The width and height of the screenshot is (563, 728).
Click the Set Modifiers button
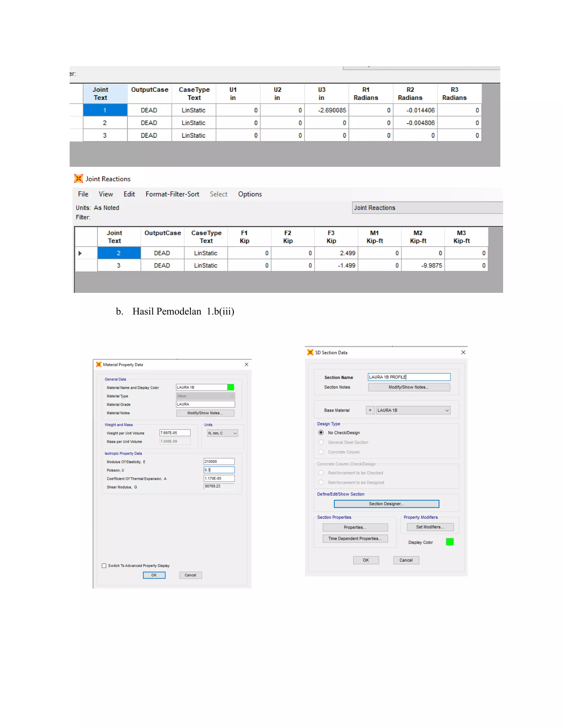coord(430,527)
